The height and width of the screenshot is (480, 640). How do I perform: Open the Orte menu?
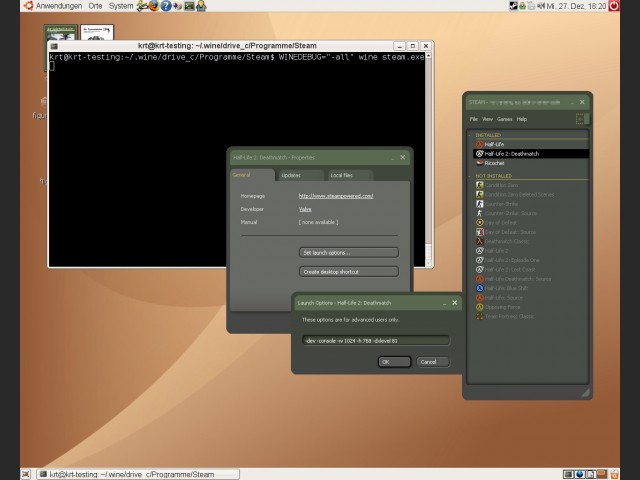[x=96, y=6]
